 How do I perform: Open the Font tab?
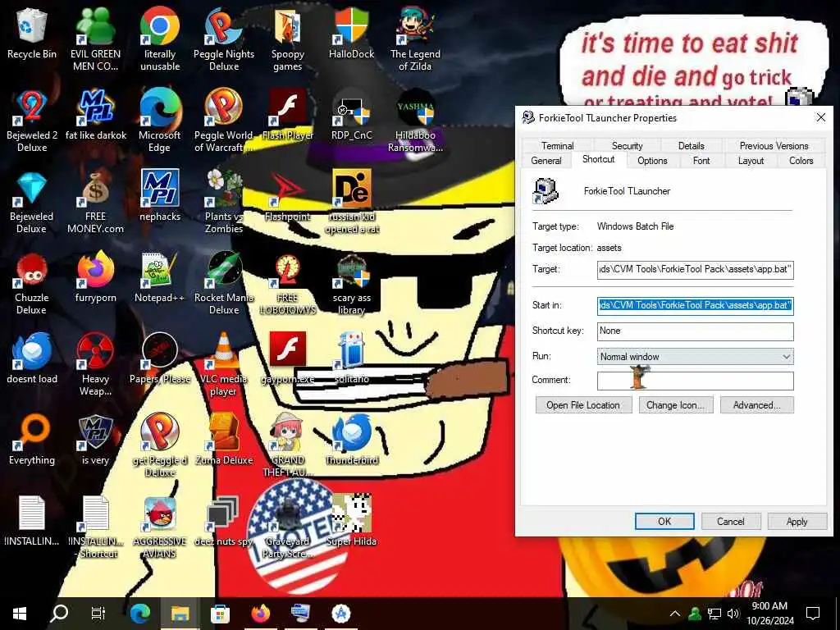tap(701, 161)
